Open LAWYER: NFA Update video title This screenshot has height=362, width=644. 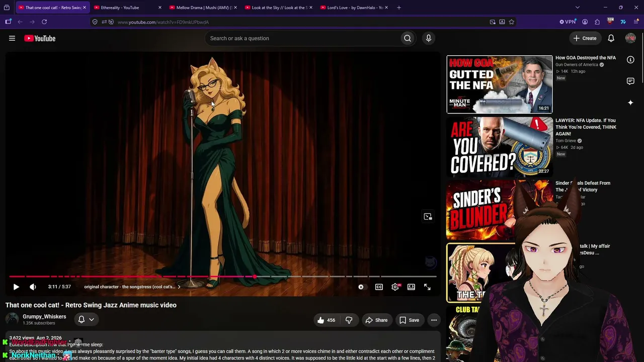[x=586, y=127]
